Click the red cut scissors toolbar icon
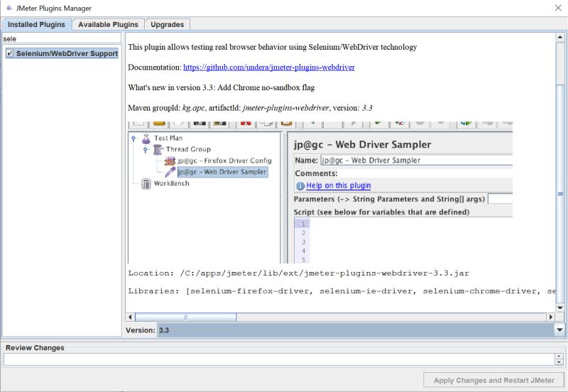Image resolution: width=568 pixels, height=392 pixels. 246,124
